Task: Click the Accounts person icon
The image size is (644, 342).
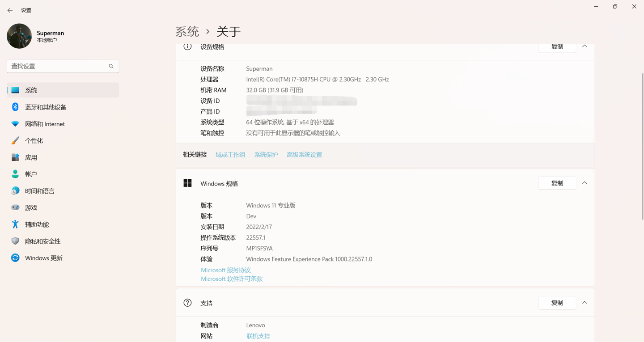Action: pos(15,174)
